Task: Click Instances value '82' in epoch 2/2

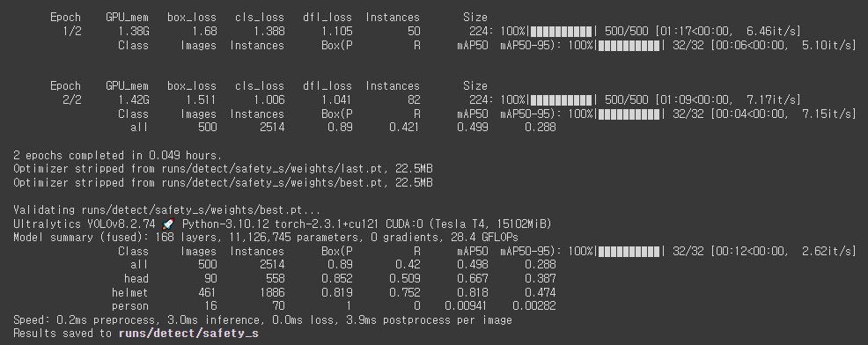Action: [x=414, y=99]
